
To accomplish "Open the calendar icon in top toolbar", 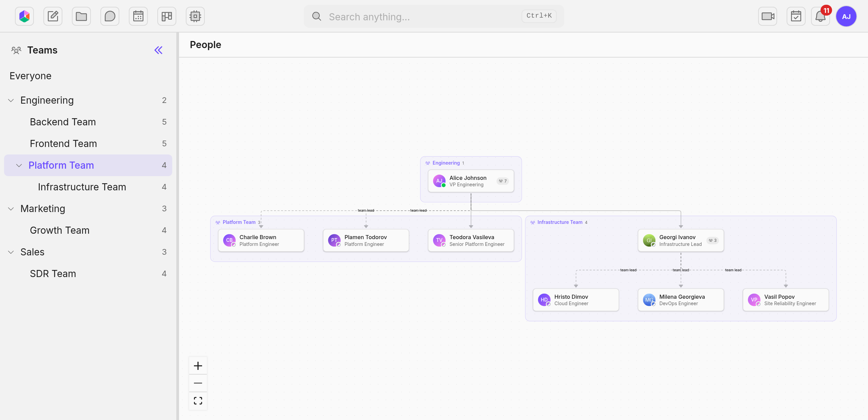I will pyautogui.click(x=138, y=16).
